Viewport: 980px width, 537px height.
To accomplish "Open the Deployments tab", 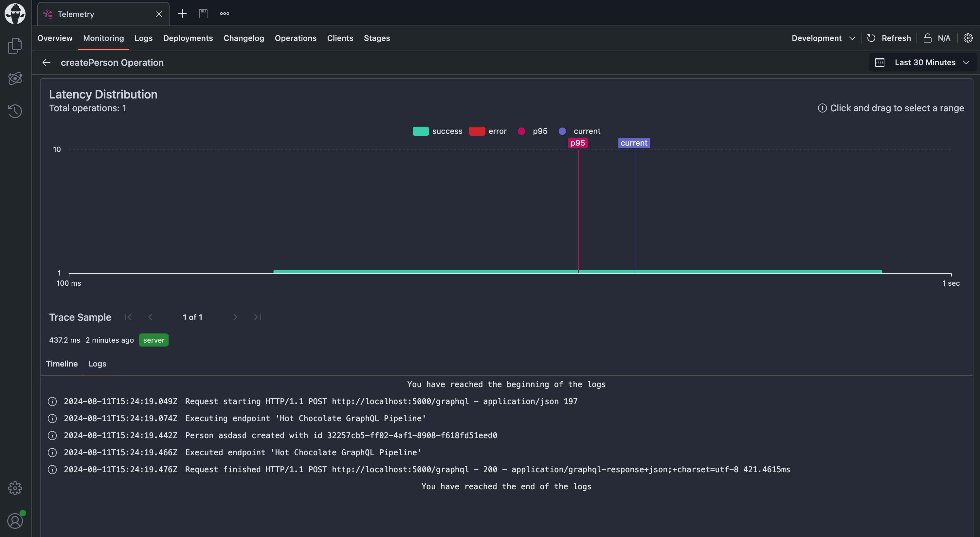I will tap(188, 38).
